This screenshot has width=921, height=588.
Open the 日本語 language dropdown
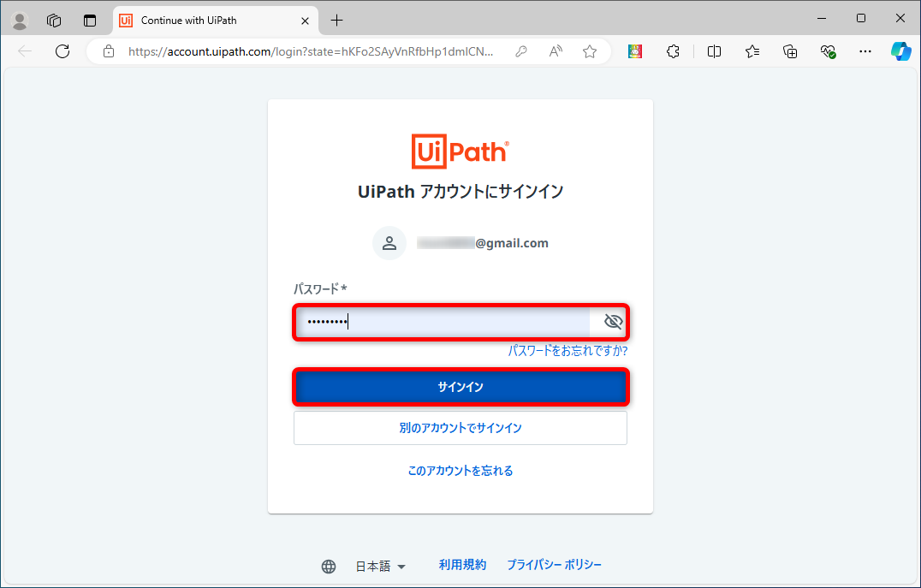pos(381,567)
